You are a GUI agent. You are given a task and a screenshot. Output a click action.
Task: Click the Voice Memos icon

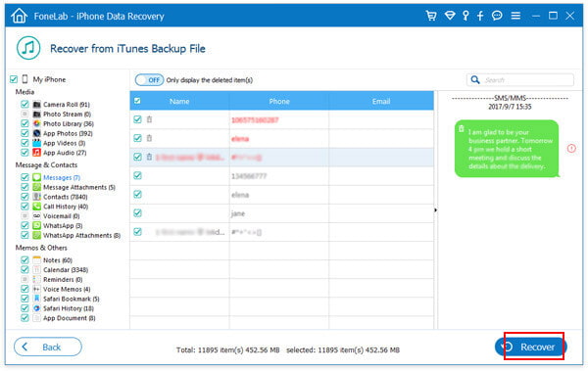[36, 289]
